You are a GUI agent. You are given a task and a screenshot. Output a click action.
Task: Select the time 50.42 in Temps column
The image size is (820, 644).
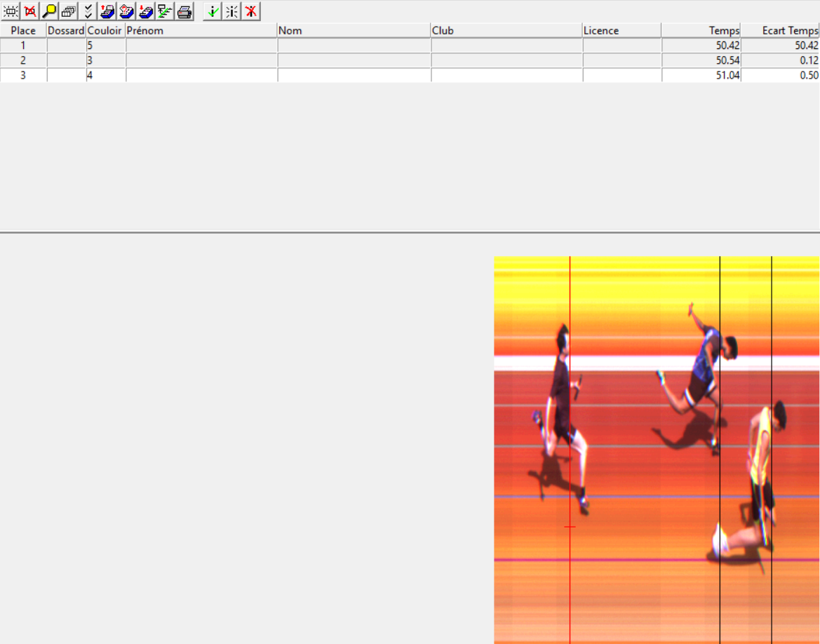(701, 46)
